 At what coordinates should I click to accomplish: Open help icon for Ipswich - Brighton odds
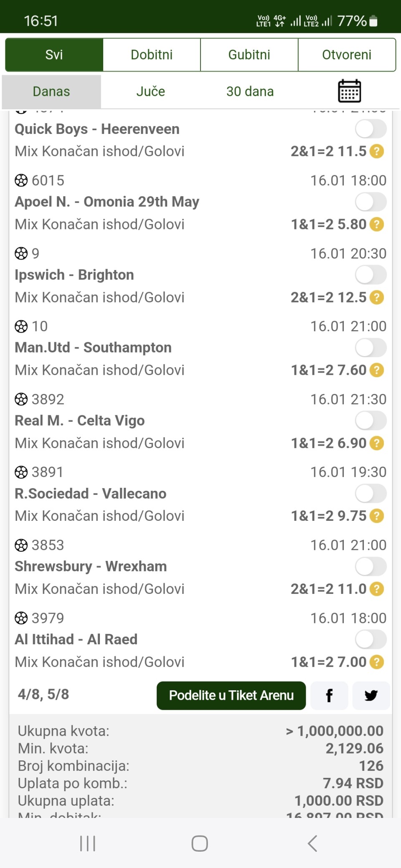click(377, 298)
